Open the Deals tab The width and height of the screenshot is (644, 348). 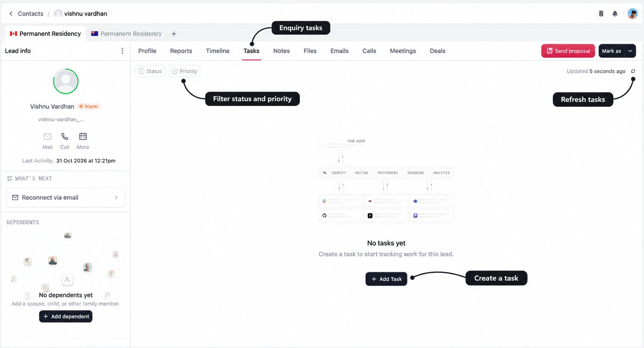[437, 51]
